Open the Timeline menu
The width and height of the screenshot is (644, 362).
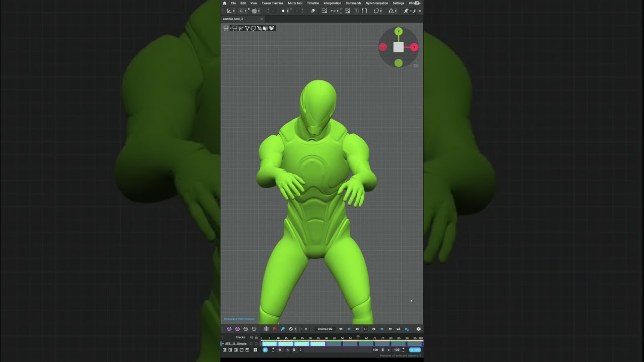(x=313, y=3)
